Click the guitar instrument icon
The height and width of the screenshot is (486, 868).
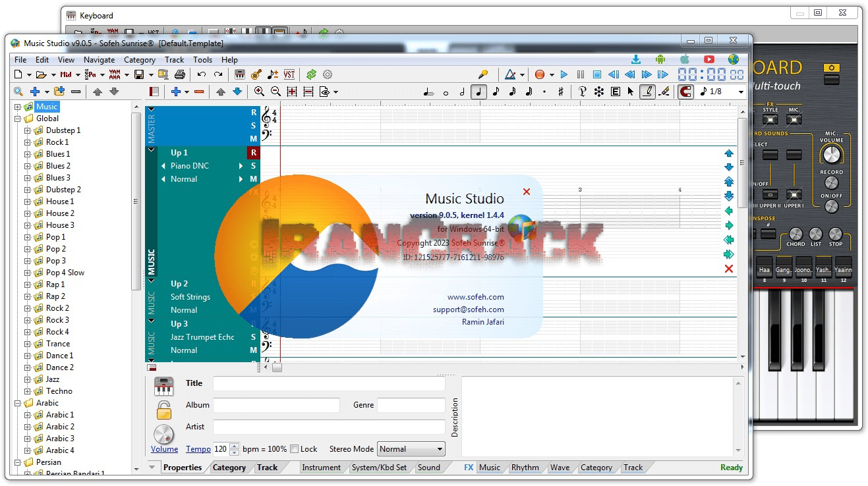coord(256,74)
